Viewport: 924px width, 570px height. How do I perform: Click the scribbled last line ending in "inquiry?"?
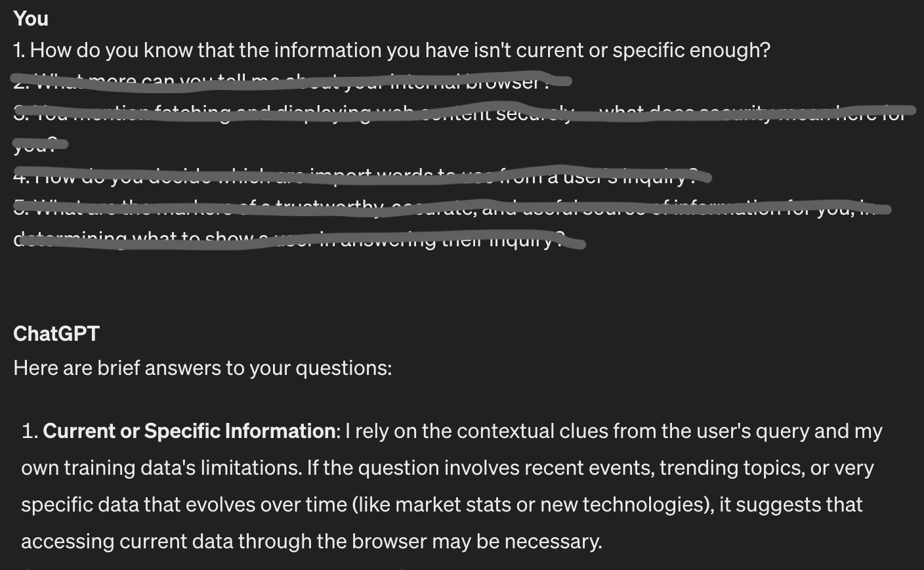[295, 240]
